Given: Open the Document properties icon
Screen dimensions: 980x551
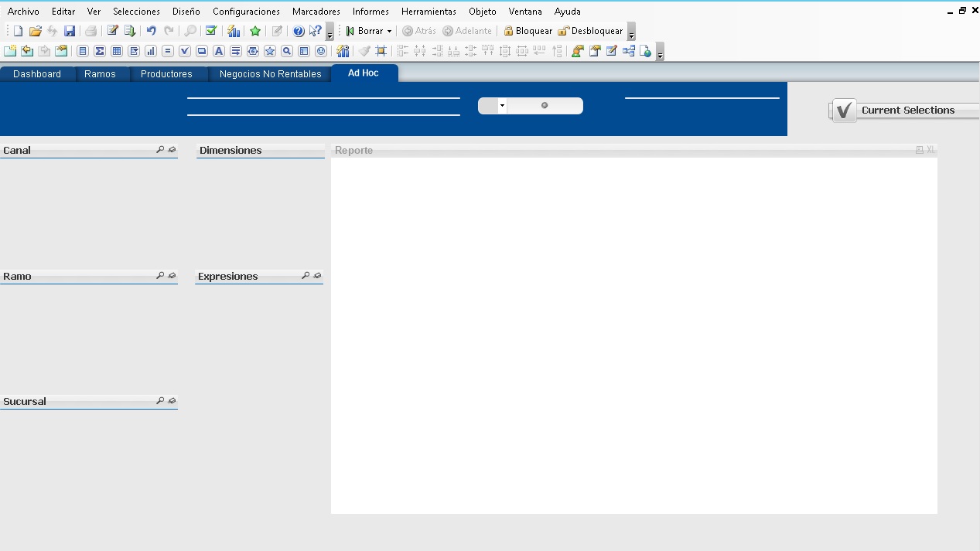Looking at the screenshot, I should 595,51.
